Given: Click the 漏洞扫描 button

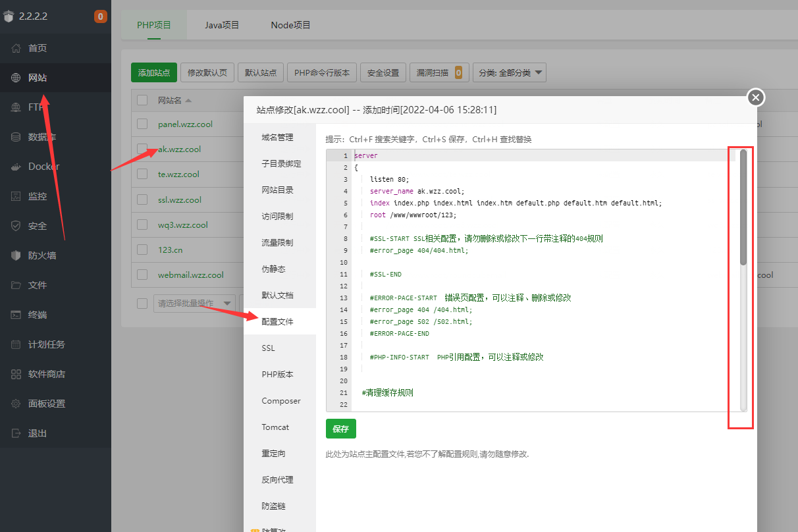Looking at the screenshot, I should click(439, 72).
